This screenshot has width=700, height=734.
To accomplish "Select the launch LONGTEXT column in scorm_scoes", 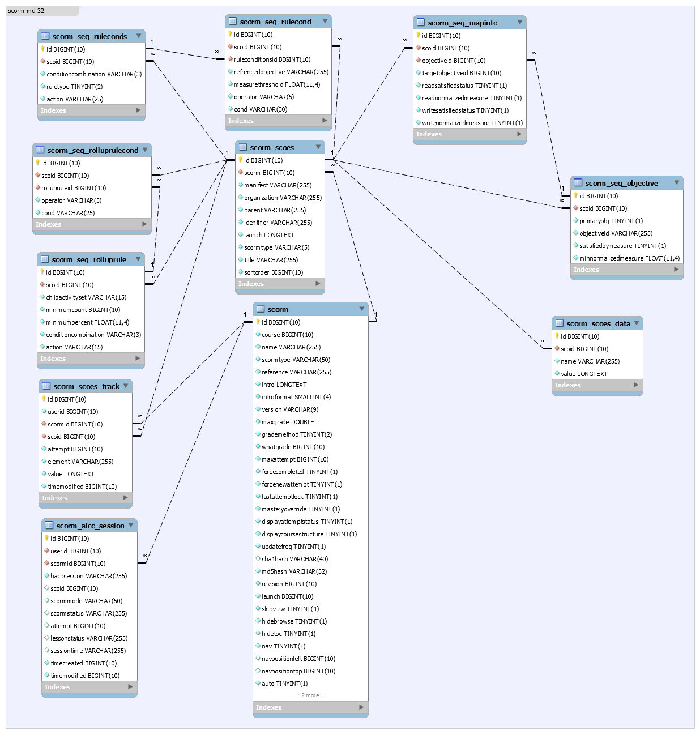I will [x=269, y=235].
